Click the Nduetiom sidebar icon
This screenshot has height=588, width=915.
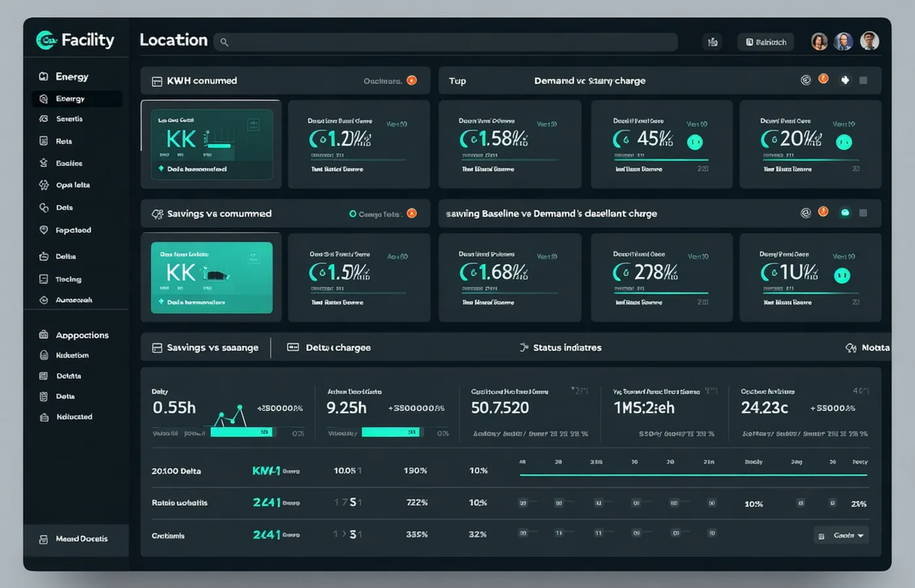(x=44, y=355)
